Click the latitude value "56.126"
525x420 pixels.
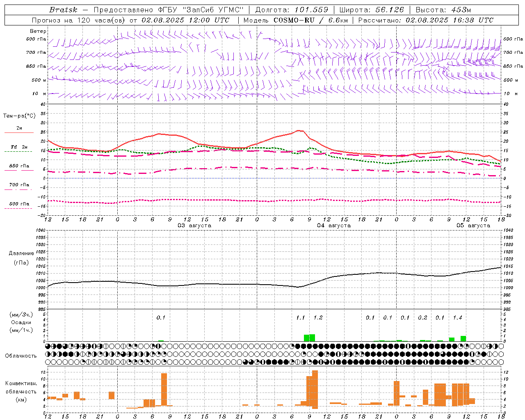click(390, 10)
